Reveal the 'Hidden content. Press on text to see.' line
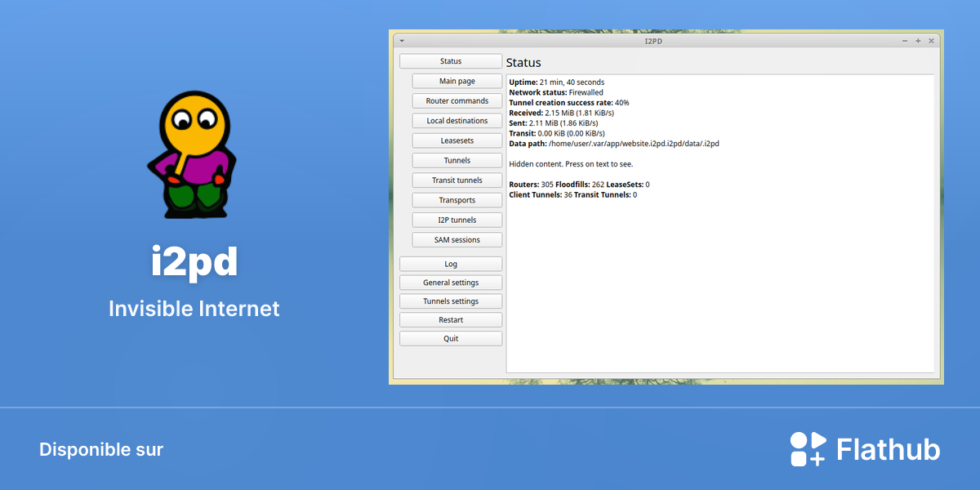The image size is (980, 490). click(571, 164)
